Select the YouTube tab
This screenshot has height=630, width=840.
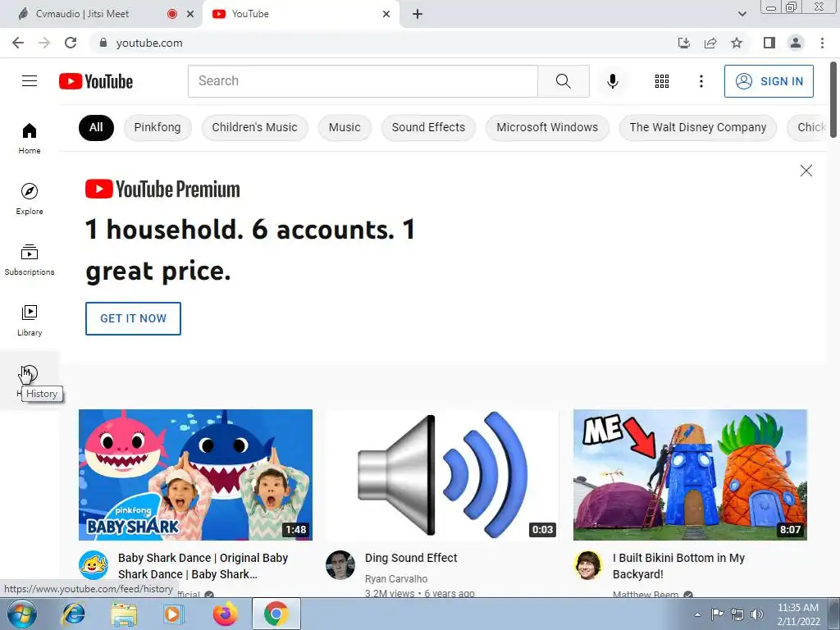coord(301,14)
